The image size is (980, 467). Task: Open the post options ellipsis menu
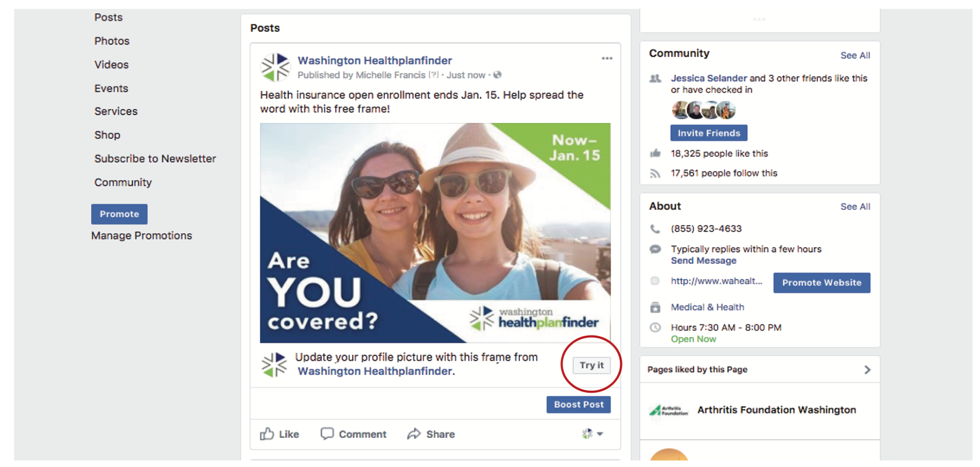606,58
